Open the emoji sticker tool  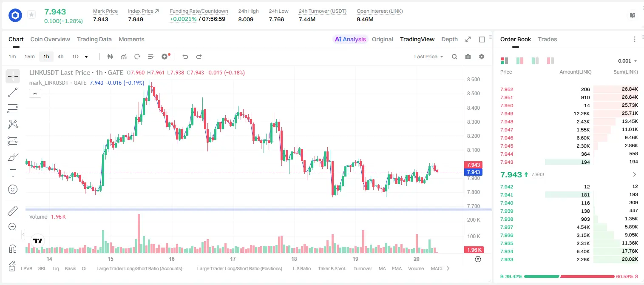(13, 189)
